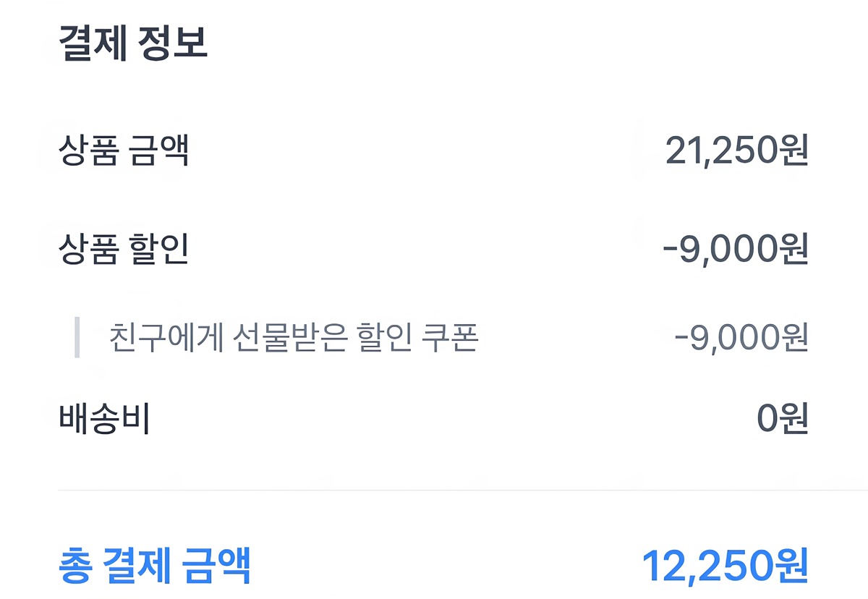868x599 pixels.
Task: Select the 상품 금액 label
Action: click(124, 150)
